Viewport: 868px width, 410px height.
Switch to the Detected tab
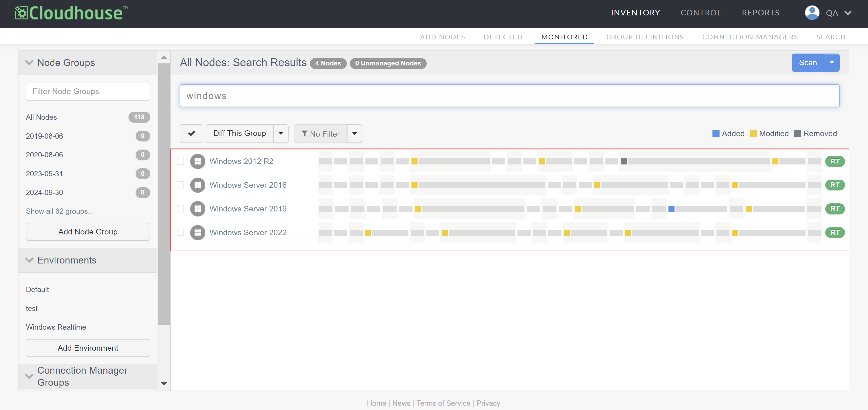[503, 37]
